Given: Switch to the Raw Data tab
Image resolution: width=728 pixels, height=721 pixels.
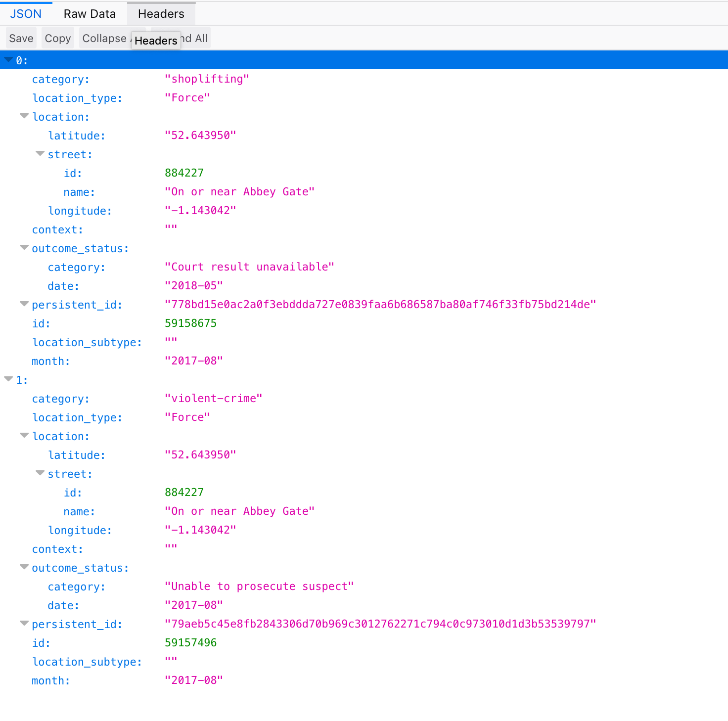Looking at the screenshot, I should [90, 14].
